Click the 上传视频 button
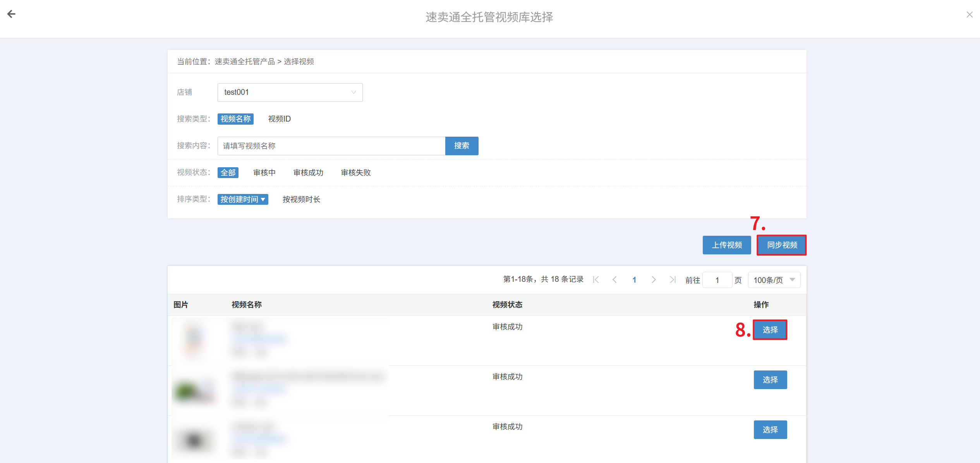 coord(726,245)
